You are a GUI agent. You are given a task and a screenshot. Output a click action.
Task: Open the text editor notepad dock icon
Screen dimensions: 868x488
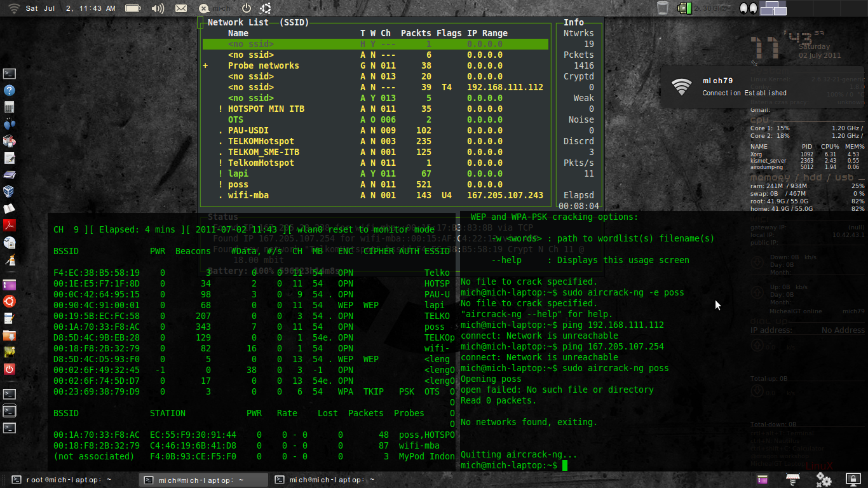(x=10, y=158)
